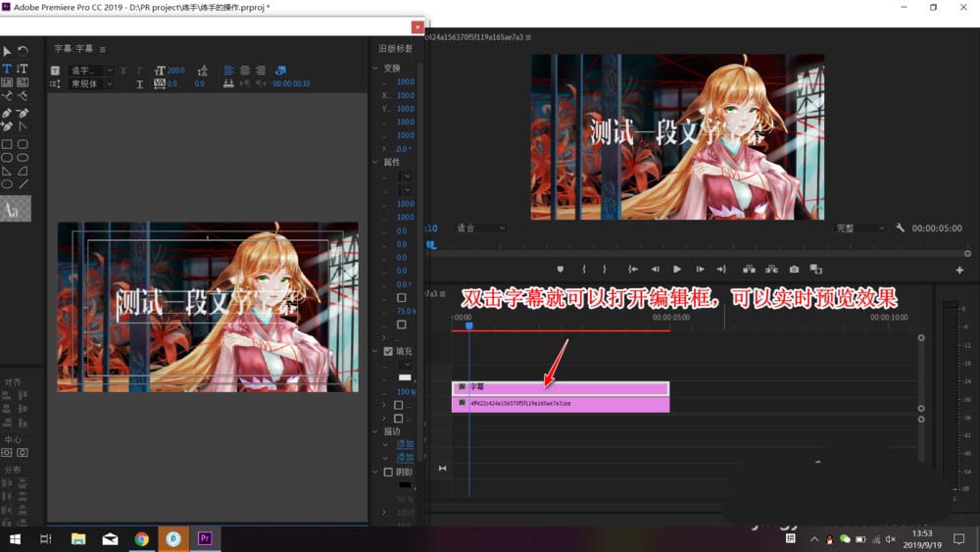Click the Mark In bracket icon
The image size is (980, 552).
[584, 269]
